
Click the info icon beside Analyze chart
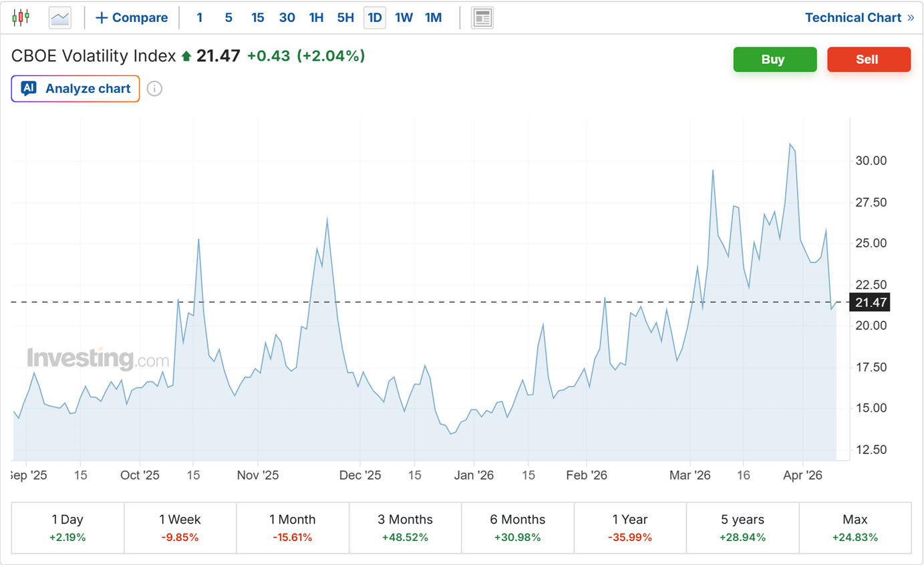tap(154, 89)
